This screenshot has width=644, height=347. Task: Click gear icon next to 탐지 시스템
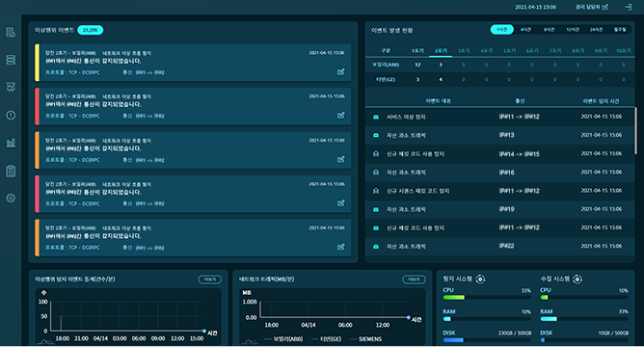coord(480,280)
